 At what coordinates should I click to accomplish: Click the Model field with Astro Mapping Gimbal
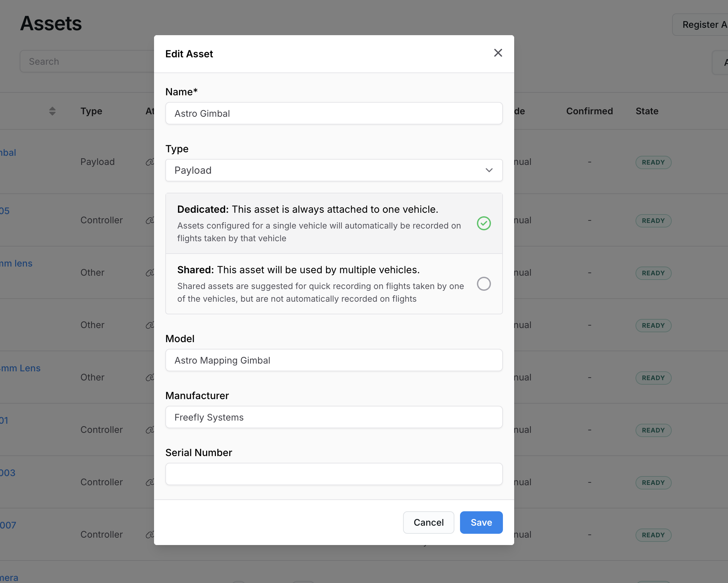tap(333, 360)
